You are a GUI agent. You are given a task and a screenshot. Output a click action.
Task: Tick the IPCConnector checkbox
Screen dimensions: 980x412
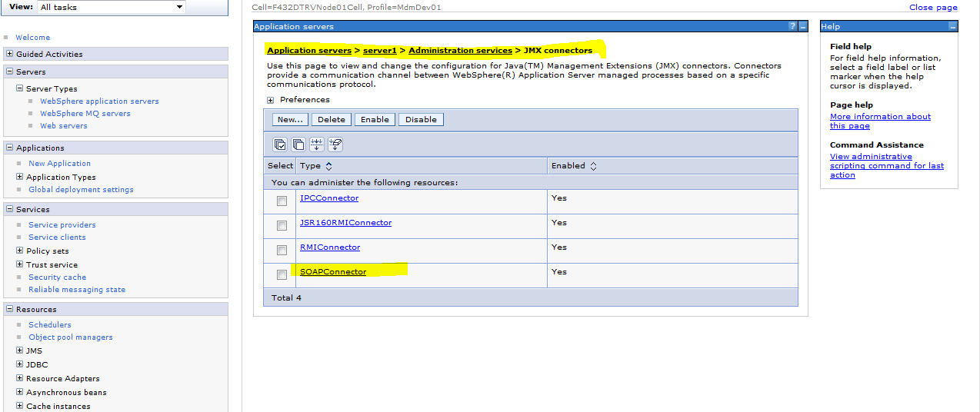coord(282,201)
